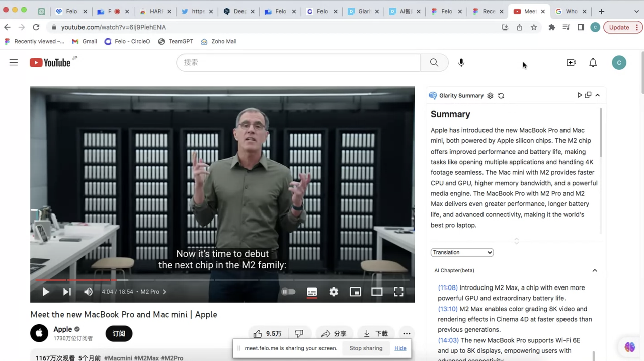This screenshot has height=361, width=644.
Task: Collapse the AI Chapter section
Action: (595, 270)
